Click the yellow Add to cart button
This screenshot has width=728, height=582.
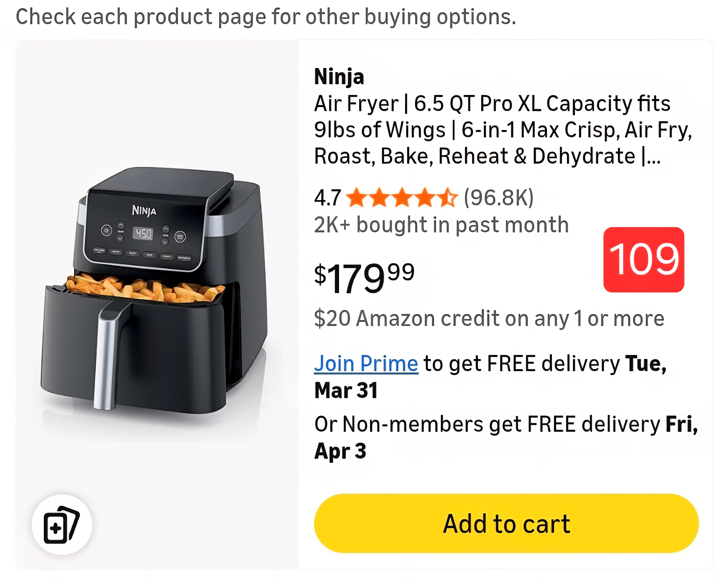(506, 524)
